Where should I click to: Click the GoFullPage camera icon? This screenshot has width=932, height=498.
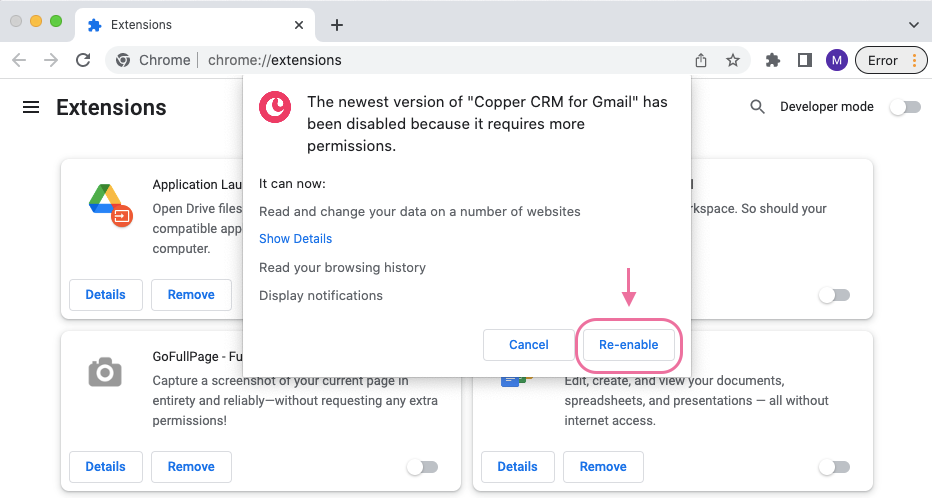105,373
